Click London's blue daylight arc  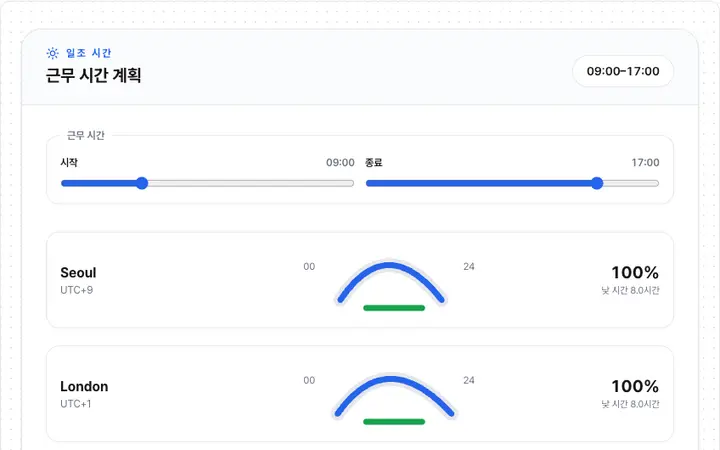[x=390, y=379]
